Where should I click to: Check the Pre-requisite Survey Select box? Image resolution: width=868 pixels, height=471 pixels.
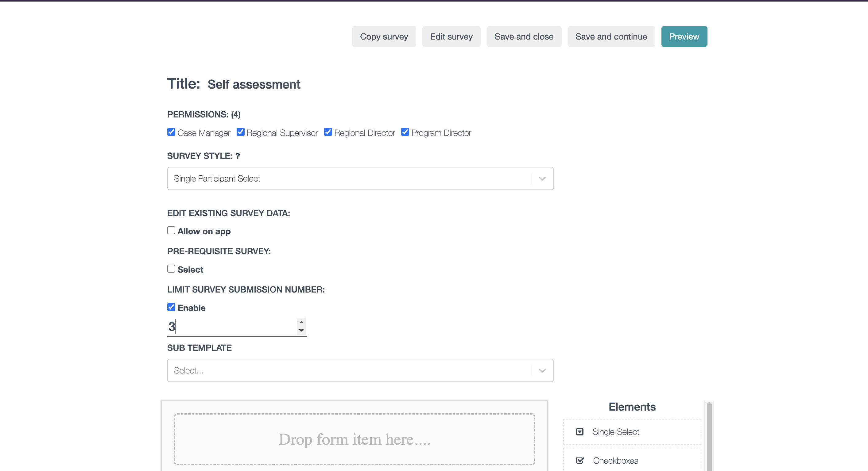pos(171,269)
